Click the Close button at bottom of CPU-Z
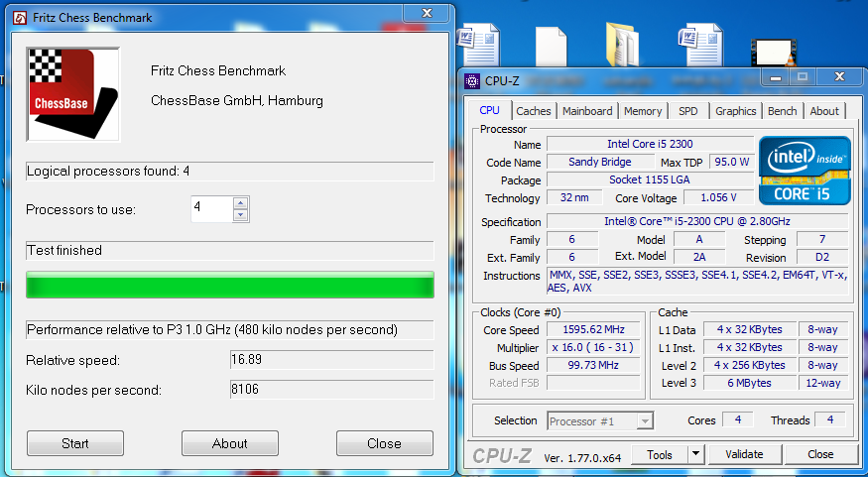 click(x=820, y=455)
